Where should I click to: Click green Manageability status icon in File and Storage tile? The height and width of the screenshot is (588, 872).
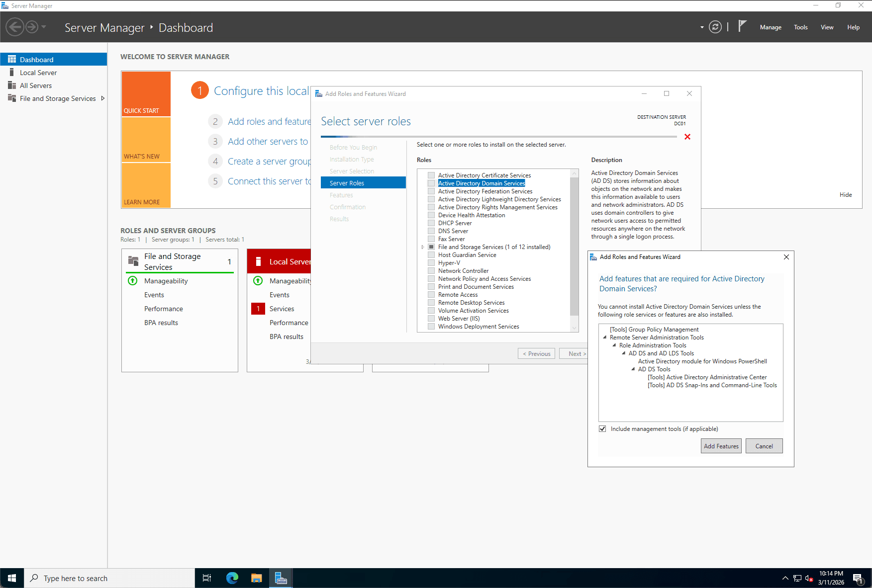(133, 280)
